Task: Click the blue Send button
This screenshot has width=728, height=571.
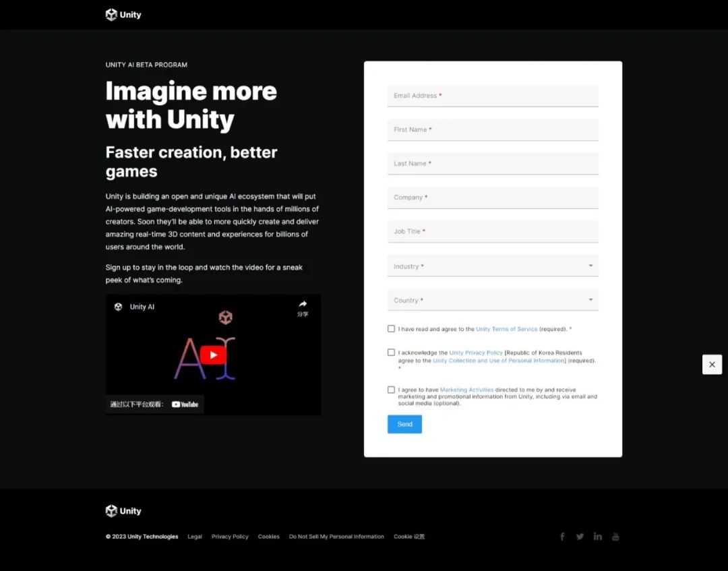Action: 405,424
